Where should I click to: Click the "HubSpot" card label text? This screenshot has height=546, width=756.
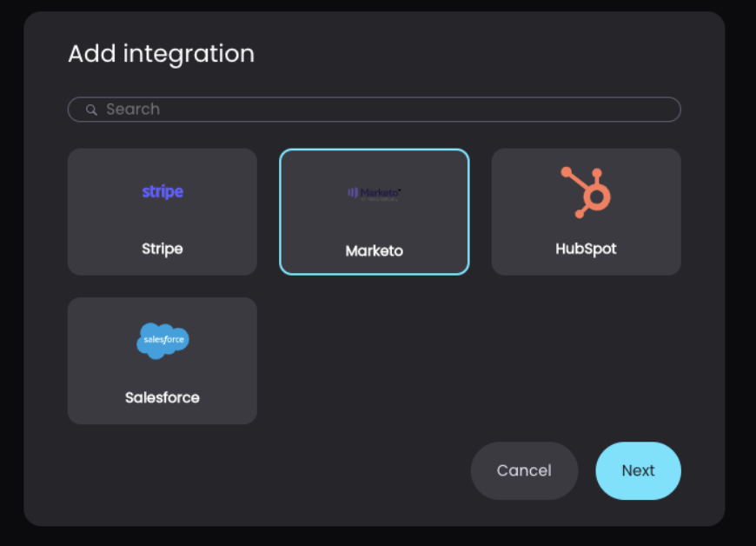coord(586,249)
